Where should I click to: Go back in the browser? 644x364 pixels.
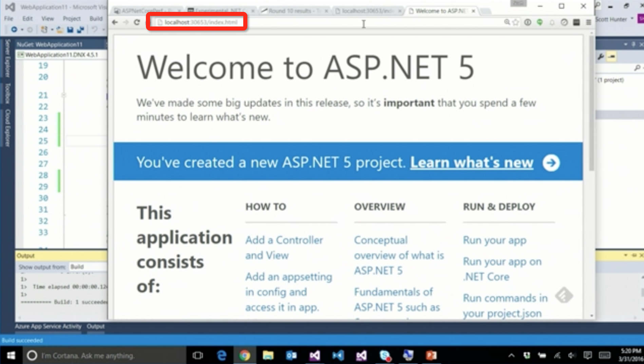[115, 22]
